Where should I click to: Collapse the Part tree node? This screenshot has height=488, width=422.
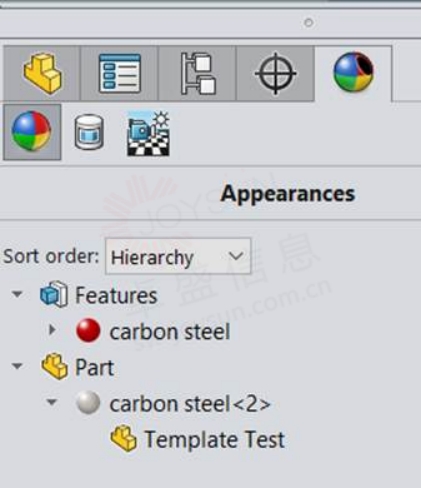point(17,366)
